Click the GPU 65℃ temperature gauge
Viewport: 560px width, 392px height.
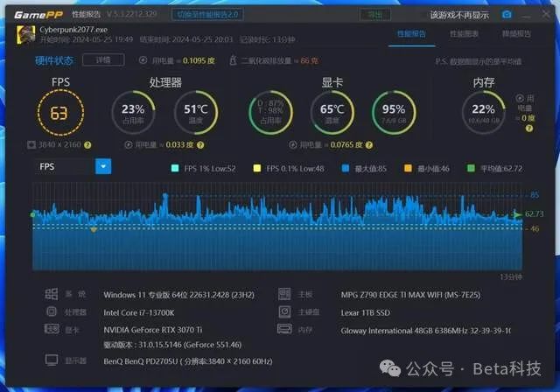(x=332, y=113)
